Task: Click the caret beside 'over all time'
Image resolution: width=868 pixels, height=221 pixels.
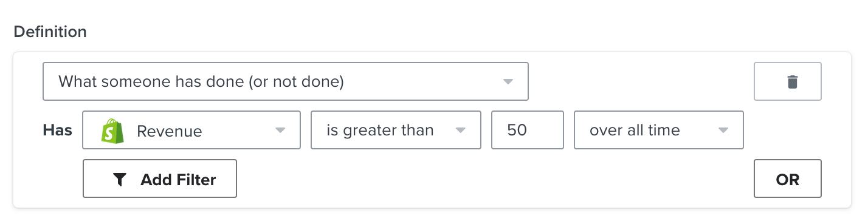Action: tap(723, 130)
